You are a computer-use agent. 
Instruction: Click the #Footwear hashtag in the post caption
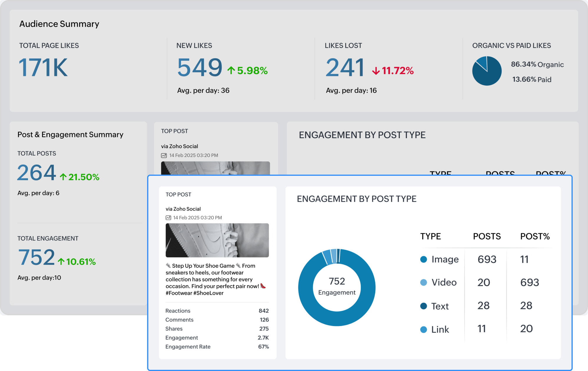(179, 293)
